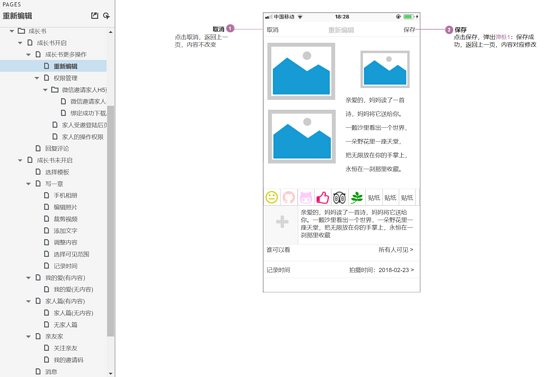
Task: Click the open-in-new-window icon beside page title
Action: coord(94,16)
